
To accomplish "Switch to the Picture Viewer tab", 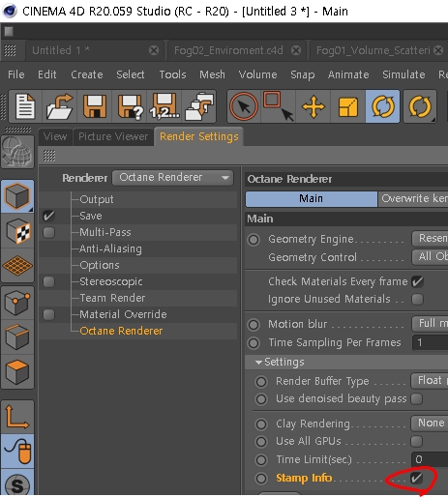I will (113, 136).
